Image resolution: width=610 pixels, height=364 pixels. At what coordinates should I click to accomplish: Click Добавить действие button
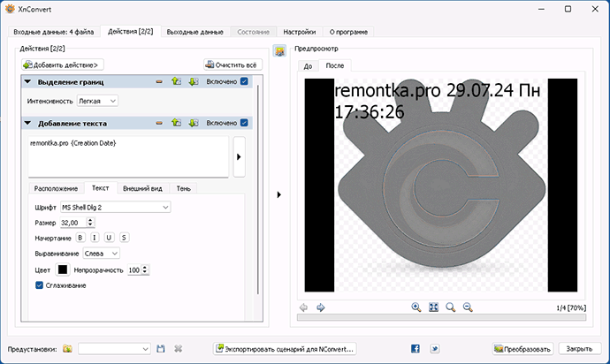tap(62, 64)
